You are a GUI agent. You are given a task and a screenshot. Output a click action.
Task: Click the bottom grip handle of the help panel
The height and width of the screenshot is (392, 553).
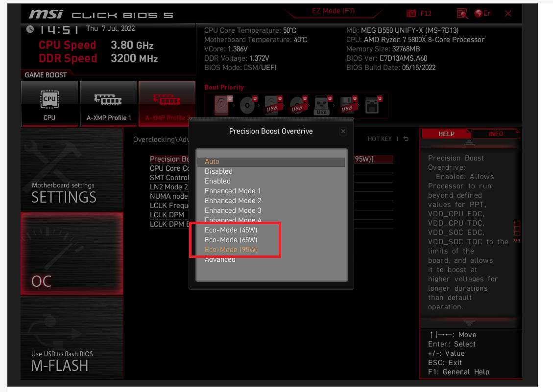click(469, 323)
